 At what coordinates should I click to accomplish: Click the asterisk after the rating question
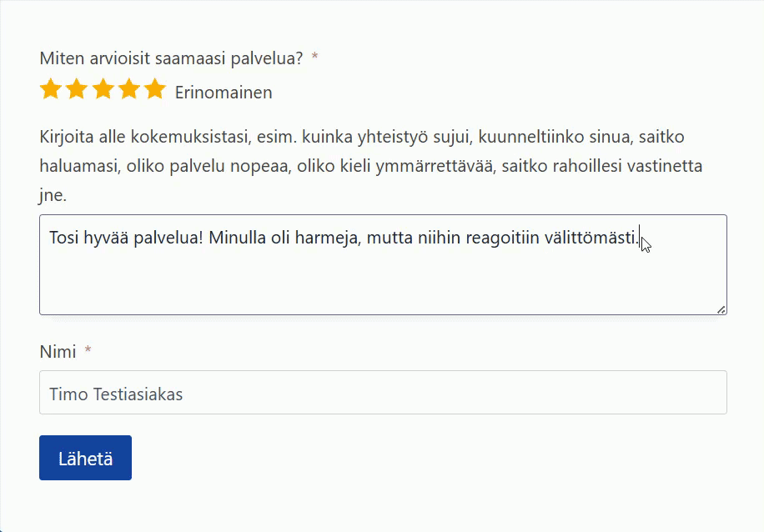click(x=314, y=58)
